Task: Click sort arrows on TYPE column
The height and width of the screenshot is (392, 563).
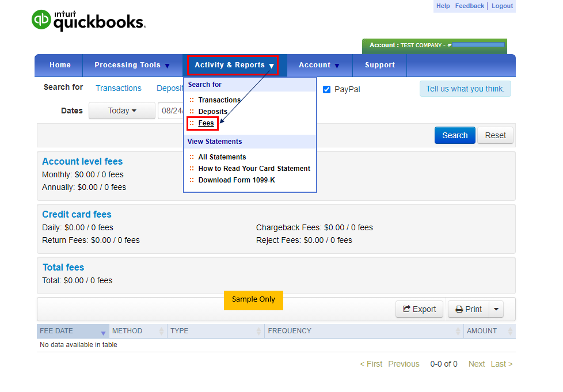Action: click(258, 331)
